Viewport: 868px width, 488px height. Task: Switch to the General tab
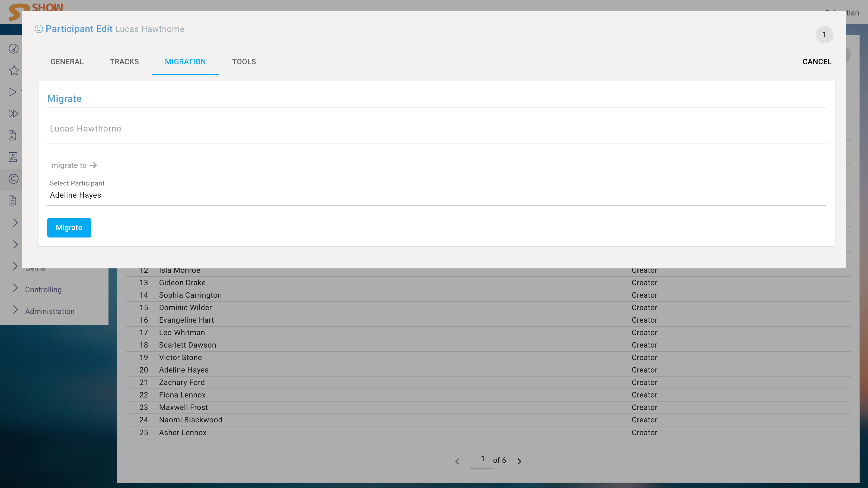click(67, 62)
